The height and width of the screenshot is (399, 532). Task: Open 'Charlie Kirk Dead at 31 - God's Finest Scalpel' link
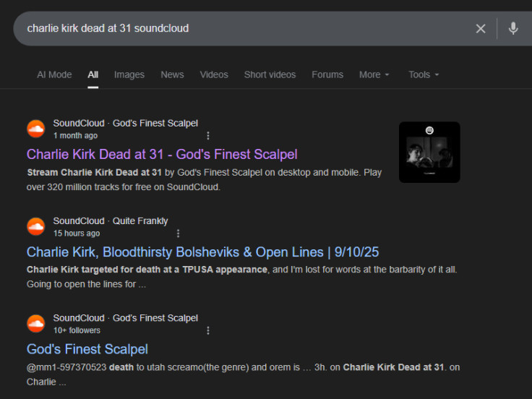click(162, 155)
